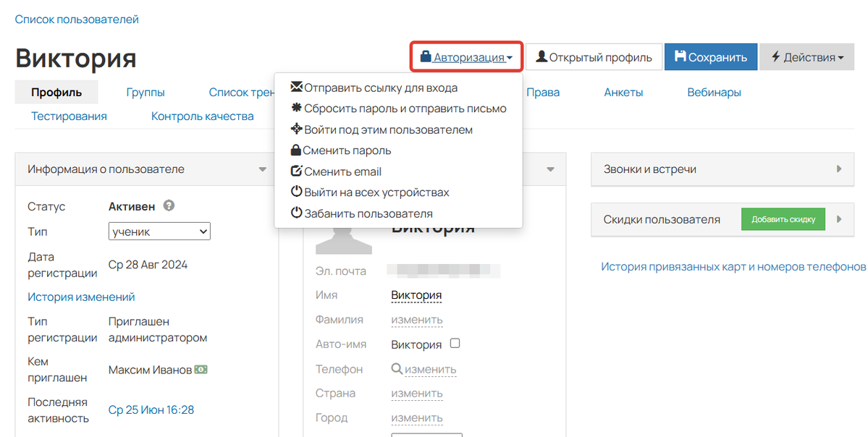The width and height of the screenshot is (868, 437).
Task: Click the asterisk icon on 'Сбросить пароль и отправить письмо'
Action: click(295, 107)
